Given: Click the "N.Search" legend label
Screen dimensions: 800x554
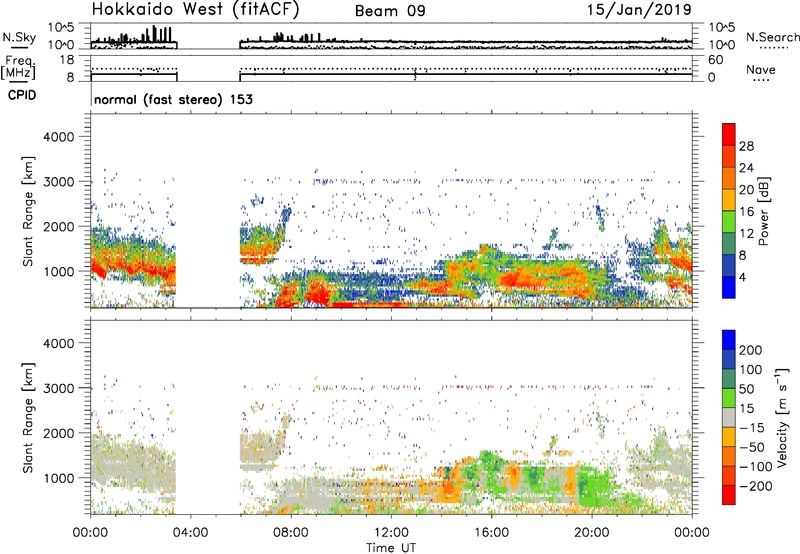Looking at the screenshot, I should 772,37.
